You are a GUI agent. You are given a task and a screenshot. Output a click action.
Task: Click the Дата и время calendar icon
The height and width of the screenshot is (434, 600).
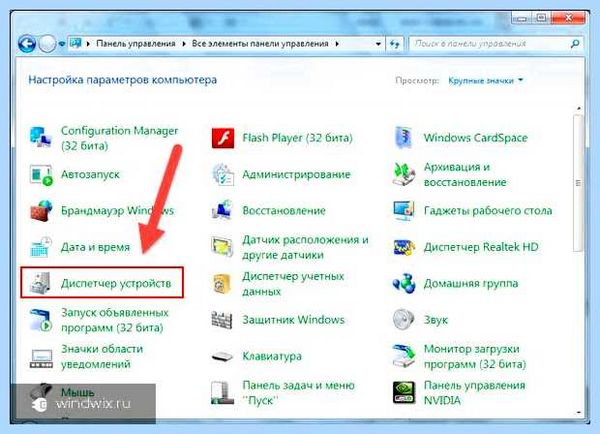click(41, 247)
